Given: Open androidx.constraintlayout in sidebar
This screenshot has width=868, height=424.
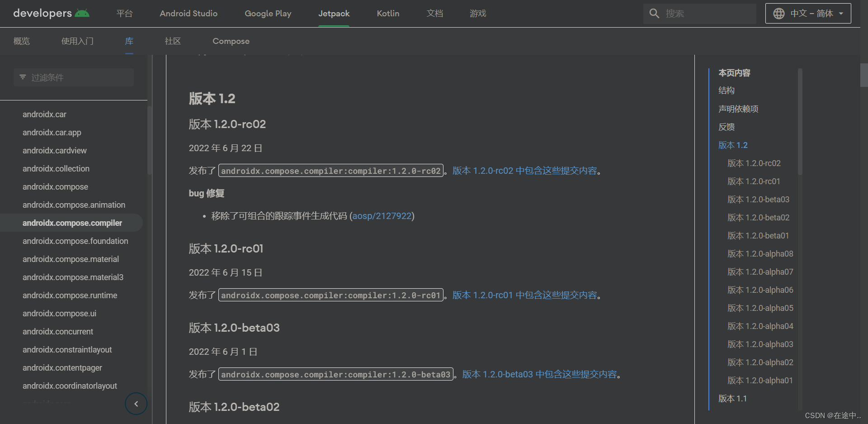Looking at the screenshot, I should pyautogui.click(x=67, y=350).
